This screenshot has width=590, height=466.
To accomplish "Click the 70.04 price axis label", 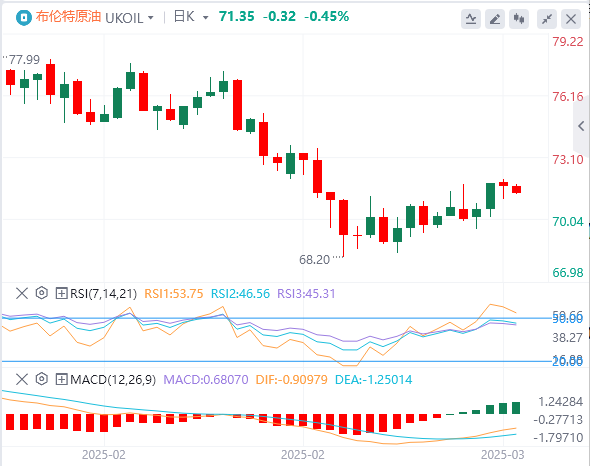I will click(x=568, y=222).
